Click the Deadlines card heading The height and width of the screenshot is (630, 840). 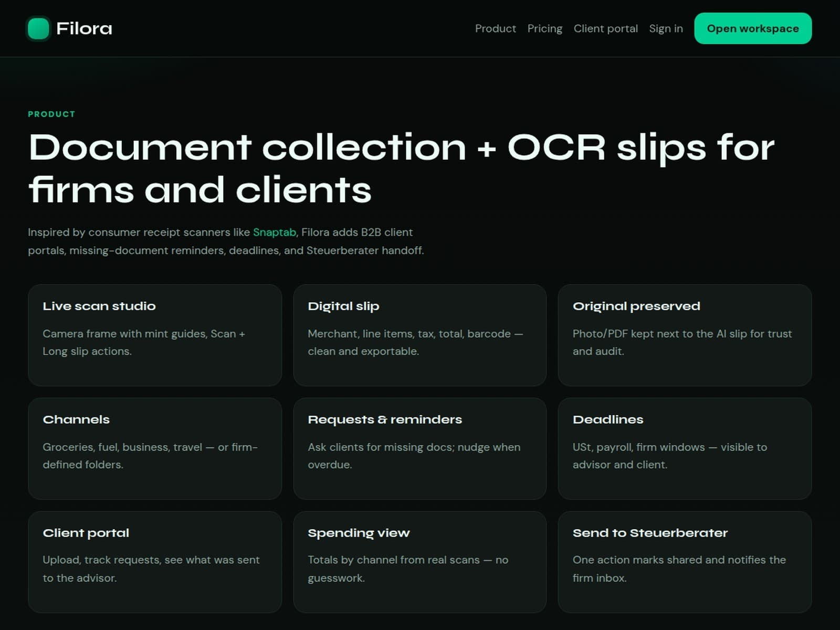608,419
